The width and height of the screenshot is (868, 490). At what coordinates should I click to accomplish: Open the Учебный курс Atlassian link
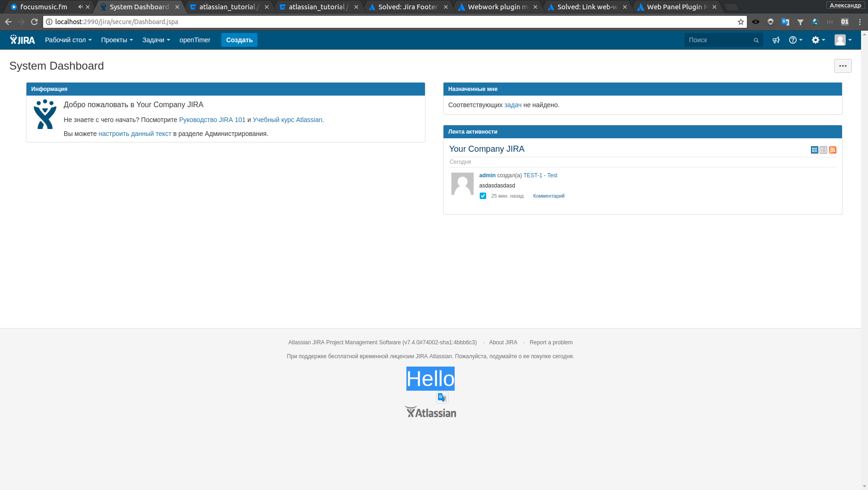point(288,120)
